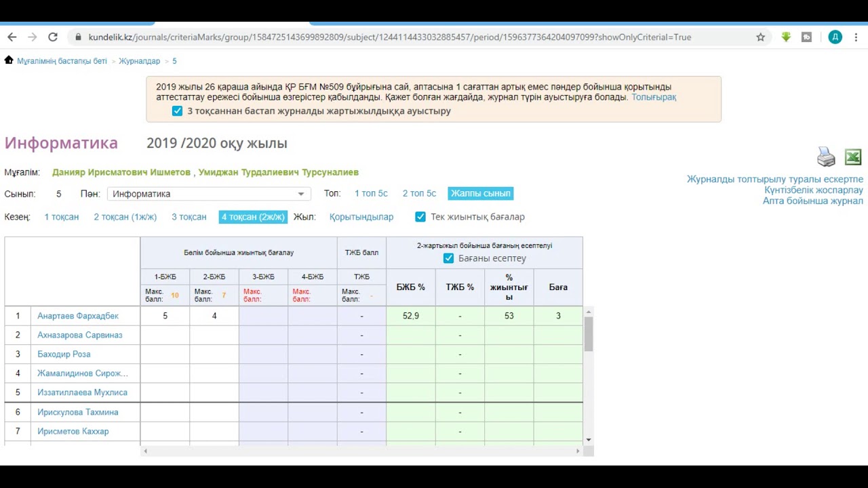Open 'Журналдар' breadcrumb link
The image size is (868, 488).
pyautogui.click(x=140, y=61)
